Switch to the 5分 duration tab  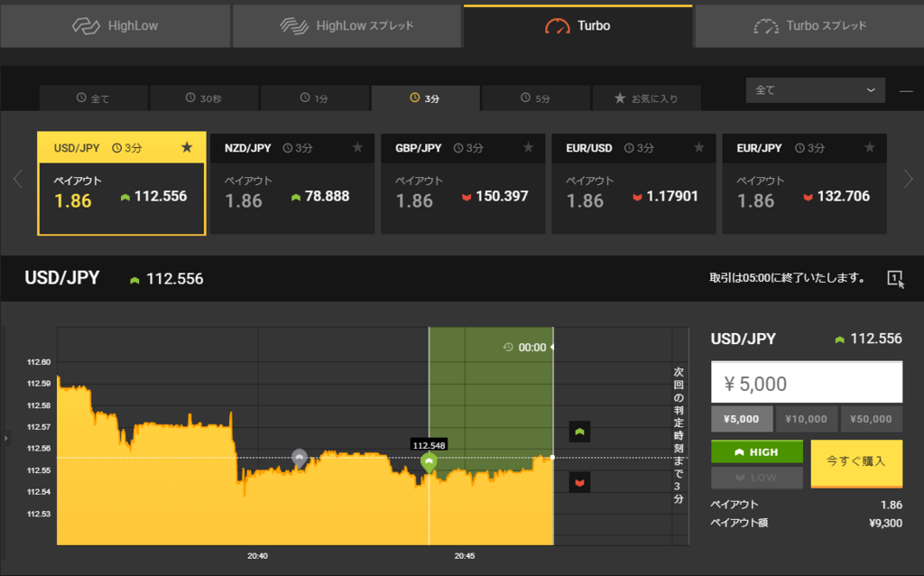tap(536, 98)
